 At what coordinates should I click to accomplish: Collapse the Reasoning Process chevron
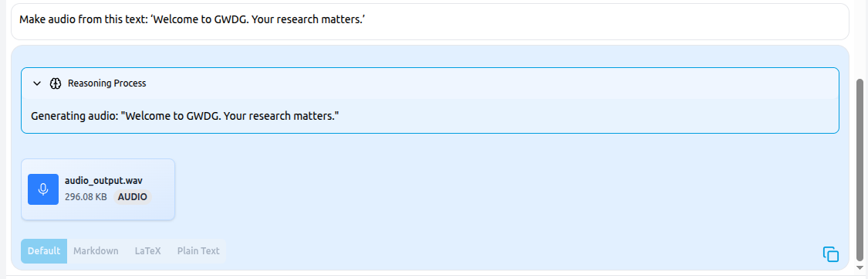click(37, 83)
